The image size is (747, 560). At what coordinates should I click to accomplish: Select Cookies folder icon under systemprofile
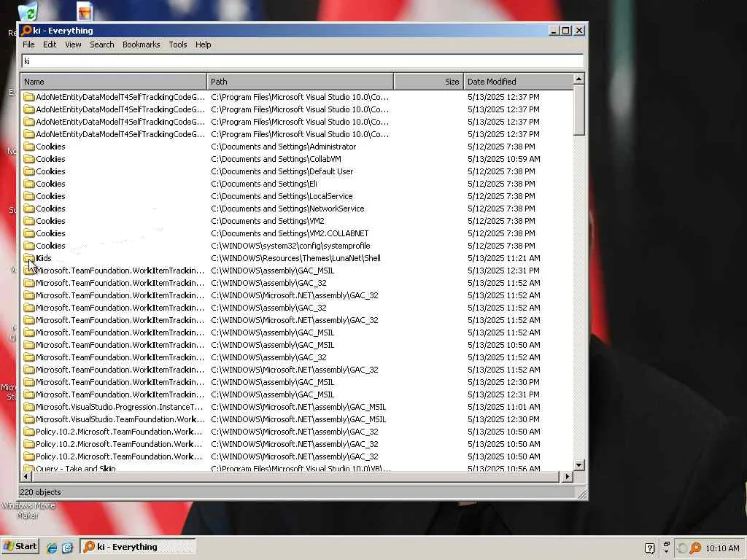pos(29,246)
